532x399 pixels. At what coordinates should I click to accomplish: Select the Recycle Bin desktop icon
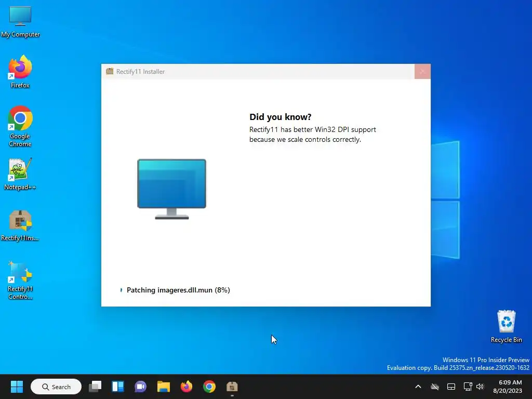pyautogui.click(x=506, y=326)
